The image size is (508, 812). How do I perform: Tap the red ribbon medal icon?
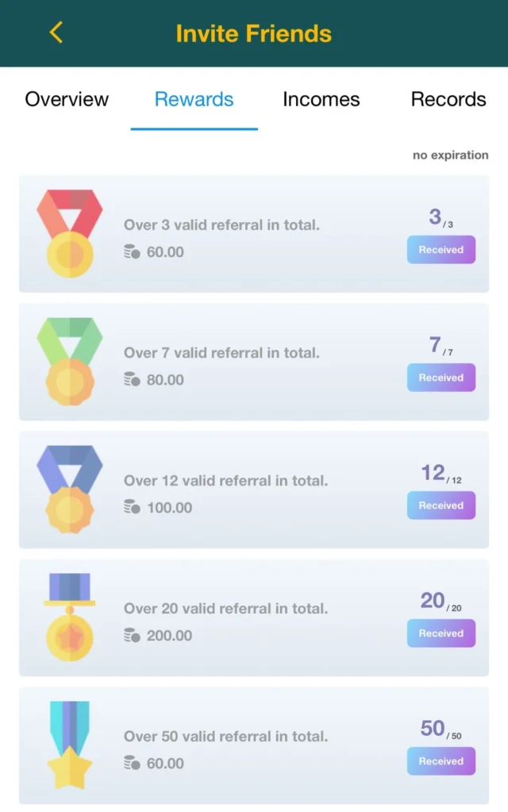69,228
